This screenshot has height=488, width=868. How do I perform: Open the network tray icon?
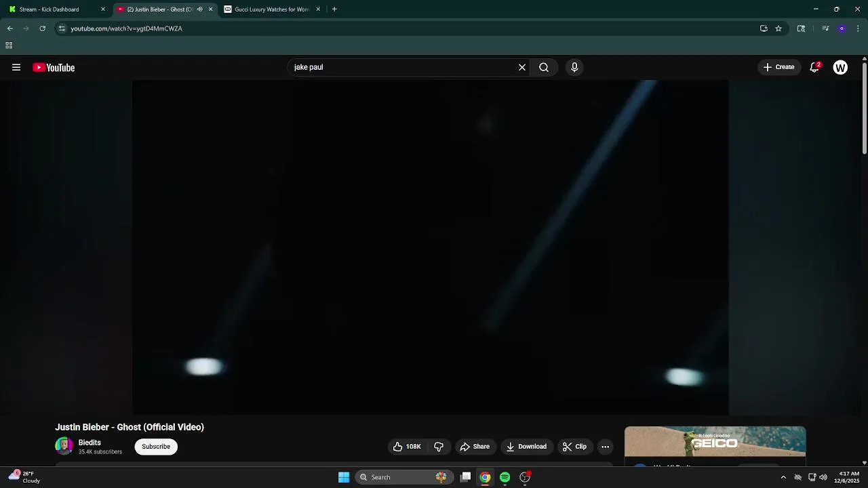[812, 477]
